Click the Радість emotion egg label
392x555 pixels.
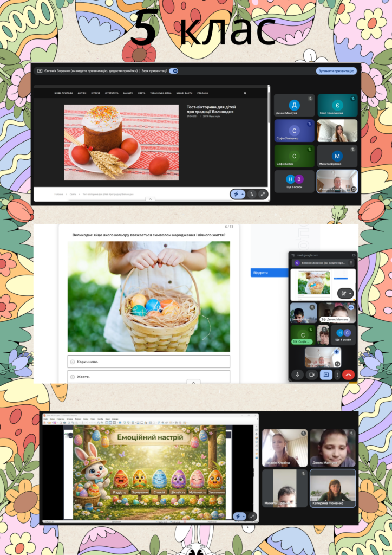point(120,492)
